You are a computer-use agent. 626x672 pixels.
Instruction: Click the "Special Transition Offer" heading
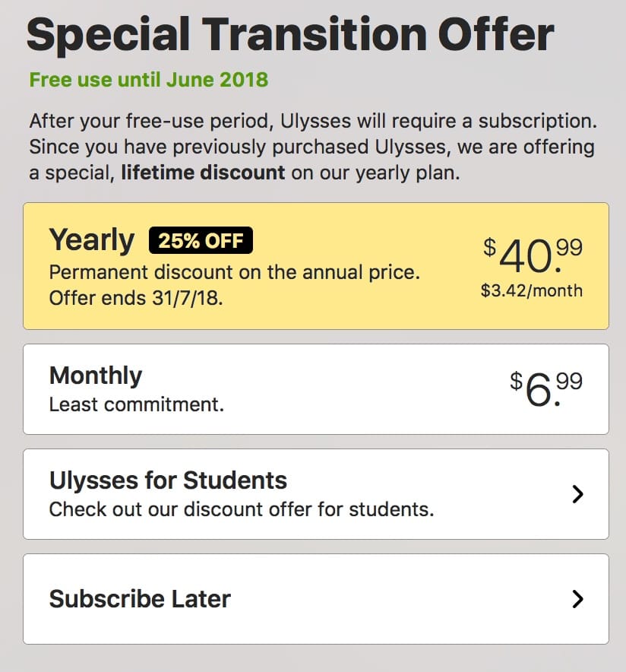(x=290, y=33)
